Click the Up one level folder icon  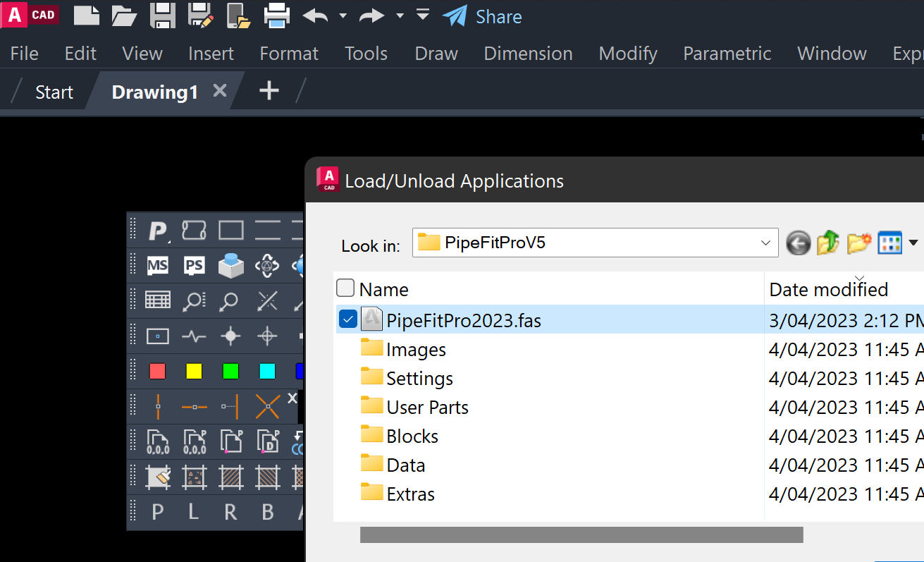tap(828, 243)
